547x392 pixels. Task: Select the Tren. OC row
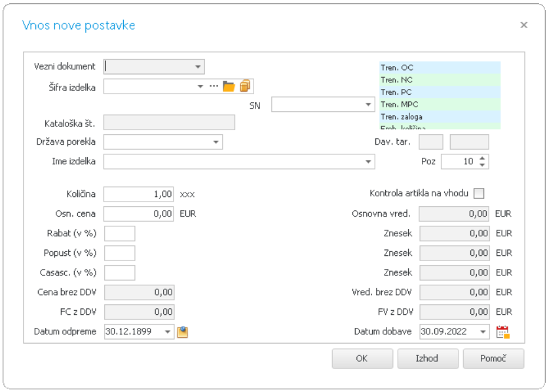click(x=440, y=67)
